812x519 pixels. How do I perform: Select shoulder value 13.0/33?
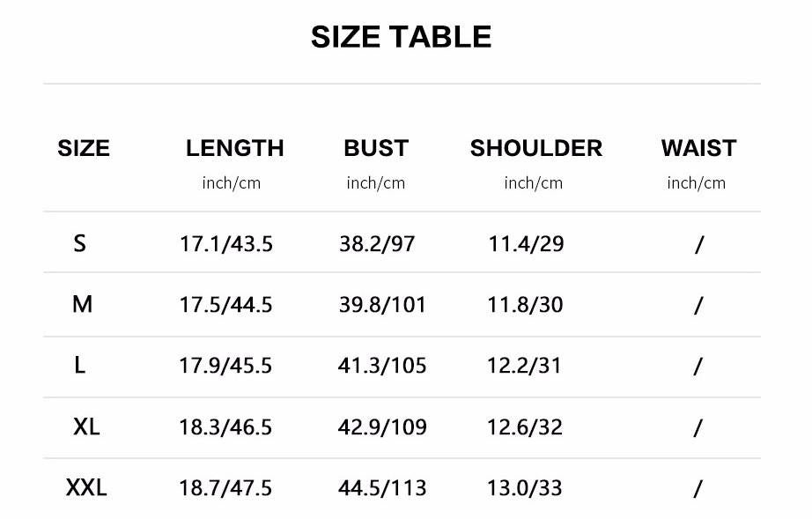tap(525, 488)
